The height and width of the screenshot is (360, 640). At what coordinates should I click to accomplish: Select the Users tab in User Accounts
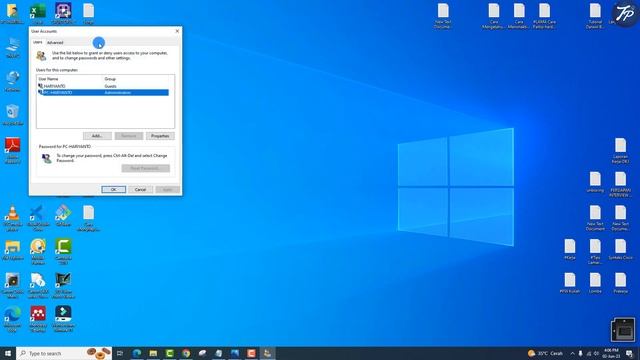pyautogui.click(x=37, y=42)
